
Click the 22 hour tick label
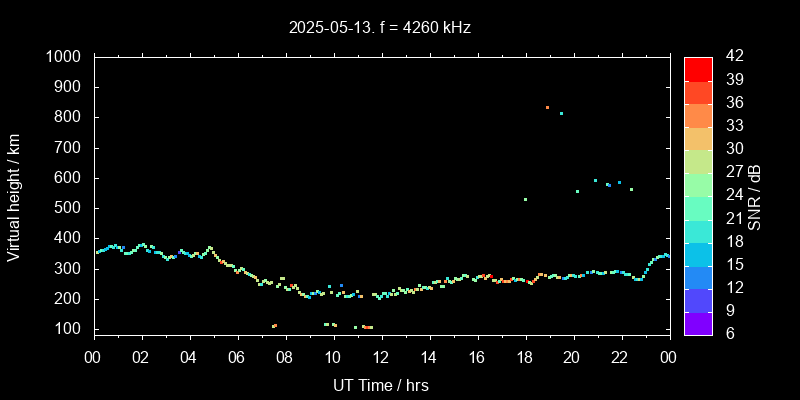pyautogui.click(x=620, y=356)
